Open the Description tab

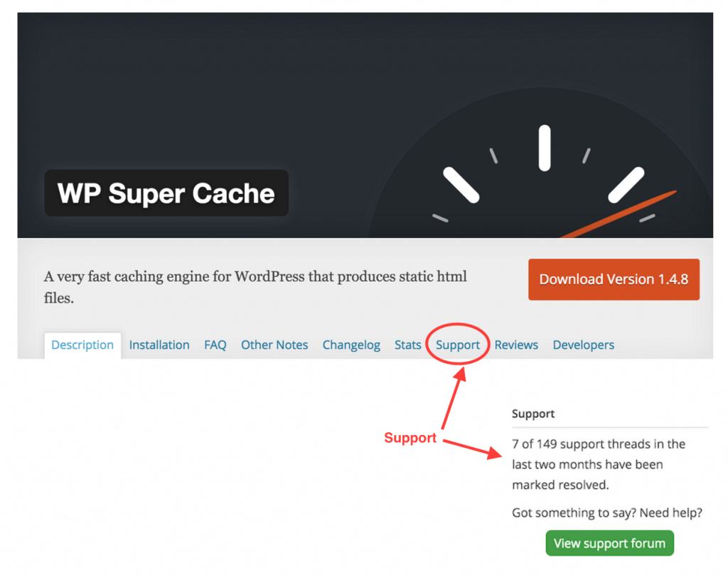click(82, 345)
